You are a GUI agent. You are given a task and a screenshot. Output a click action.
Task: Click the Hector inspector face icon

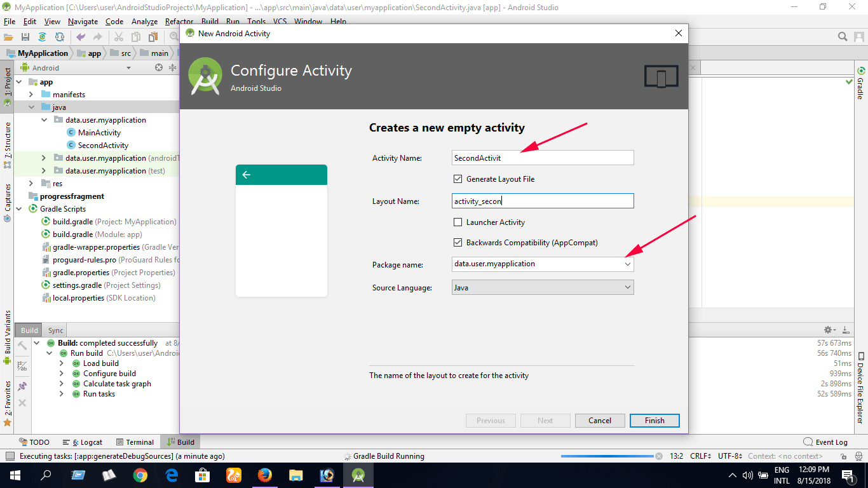(858, 456)
